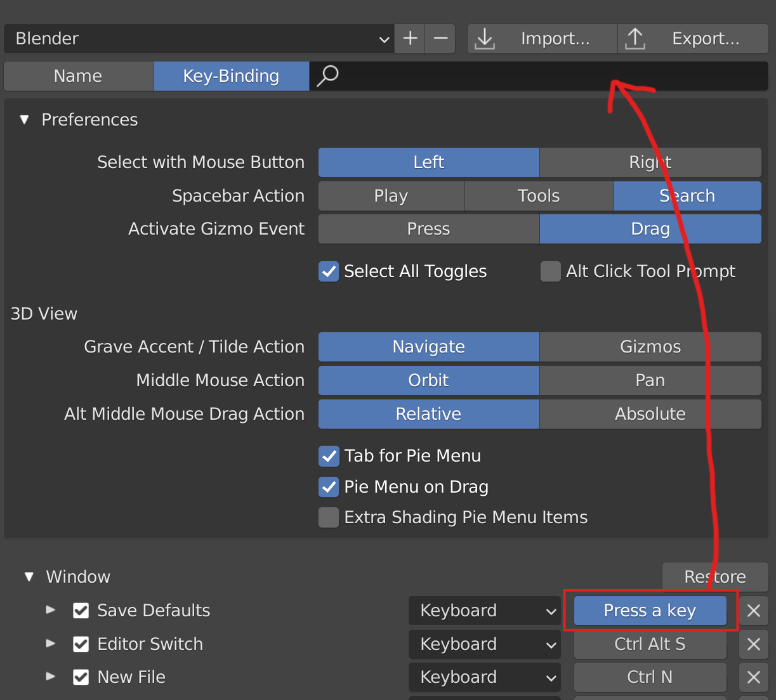Image resolution: width=776 pixels, height=700 pixels.
Task: Switch search filter to Key-Binding
Action: 231,76
